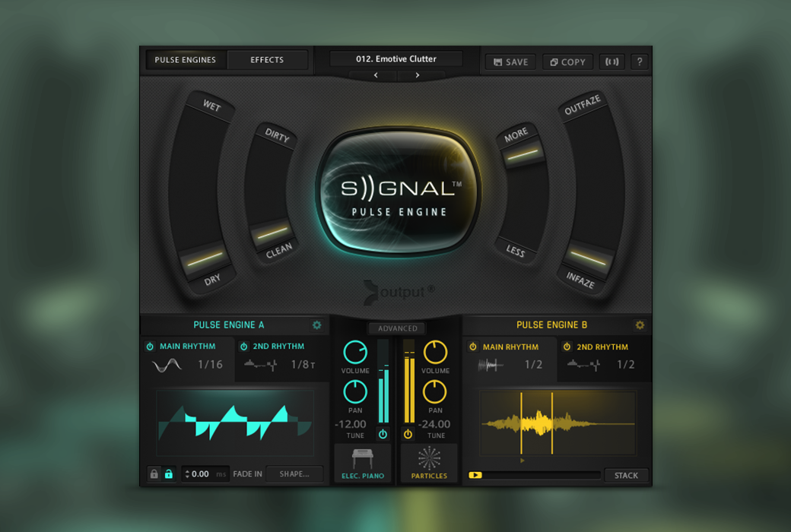Select the Particles instrument source
Screen dimensions: 791x532
pos(429,464)
